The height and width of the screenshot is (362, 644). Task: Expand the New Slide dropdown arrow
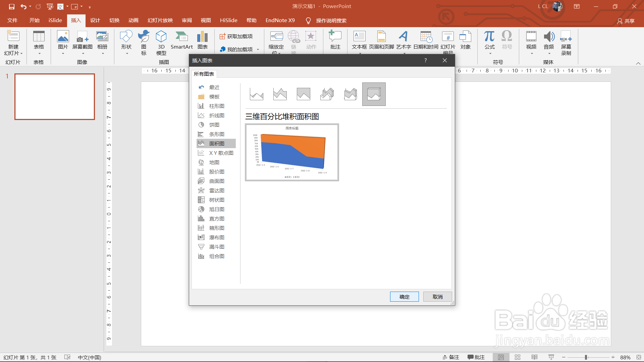(21, 54)
